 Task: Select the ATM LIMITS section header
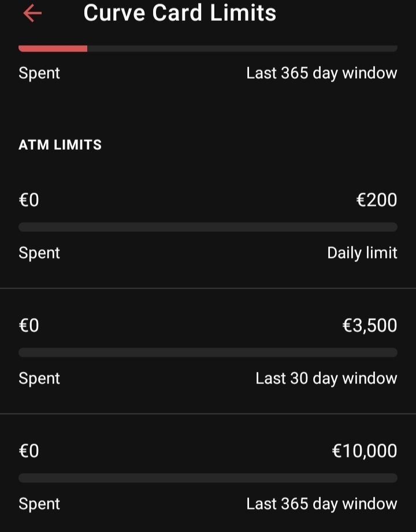(60, 145)
